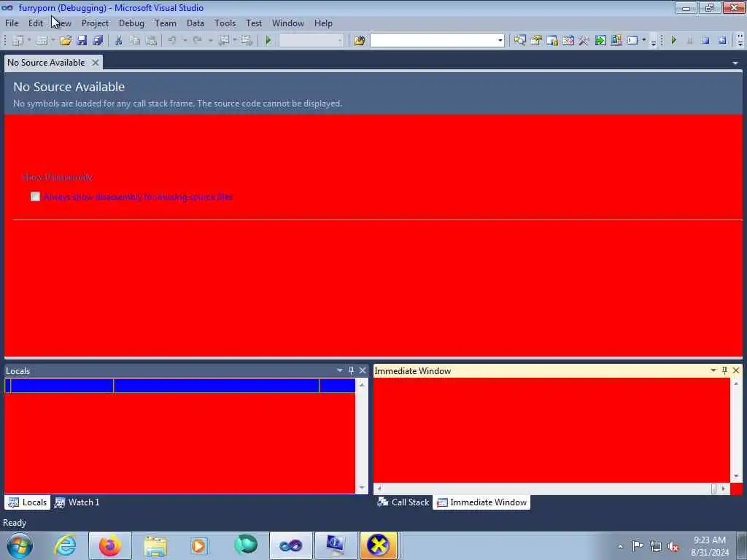Click the Save All stacked disks icon

(98, 41)
